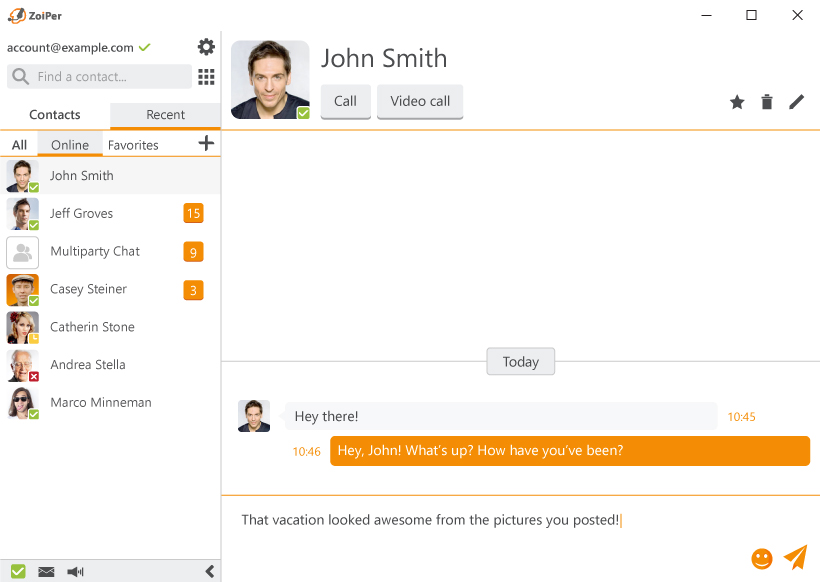The height and width of the screenshot is (582, 820).
Task: Select Multiparty Chat in contact list
Action: pyautogui.click(x=95, y=251)
